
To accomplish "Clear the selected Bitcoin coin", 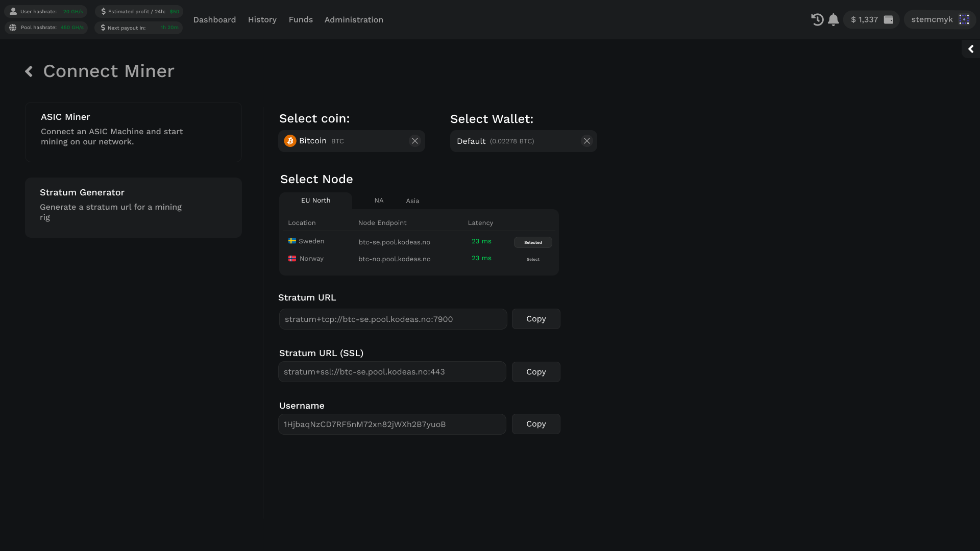I will pyautogui.click(x=414, y=141).
